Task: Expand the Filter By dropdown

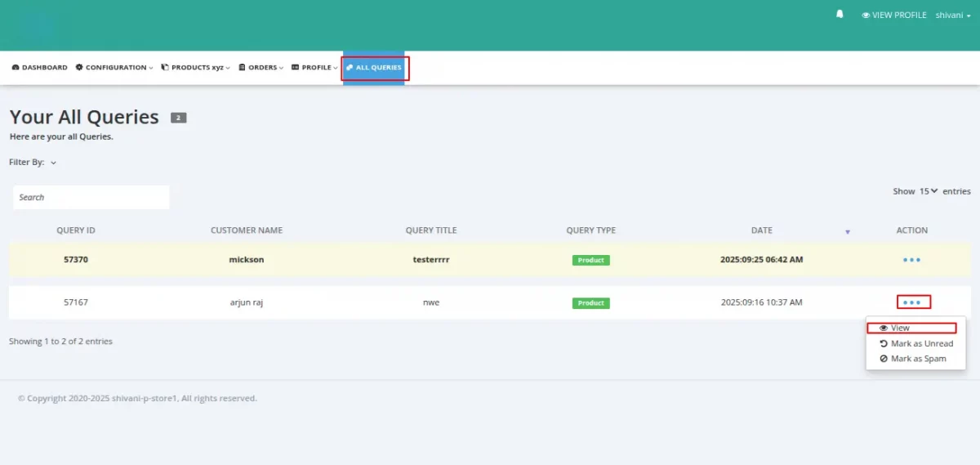Action: click(x=33, y=162)
